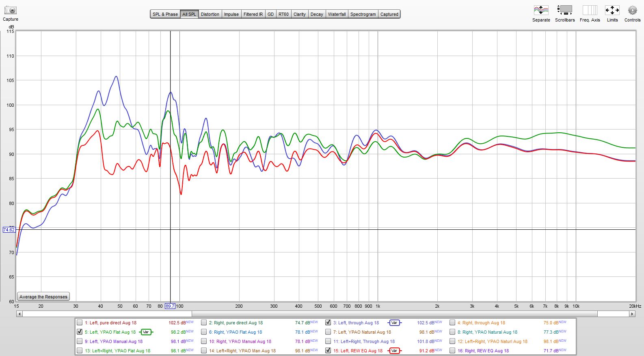
Task: Click the Separate traces icon
Action: 541,11
